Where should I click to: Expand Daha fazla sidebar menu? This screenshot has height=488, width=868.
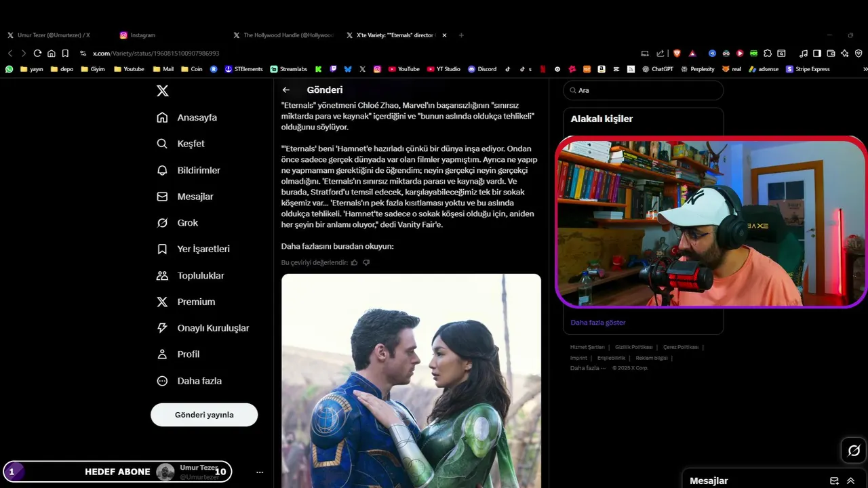pyautogui.click(x=189, y=381)
